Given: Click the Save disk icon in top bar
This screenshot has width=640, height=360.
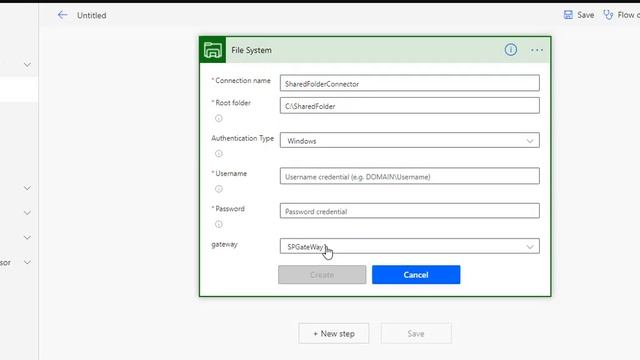Looking at the screenshot, I should pyautogui.click(x=568, y=15).
